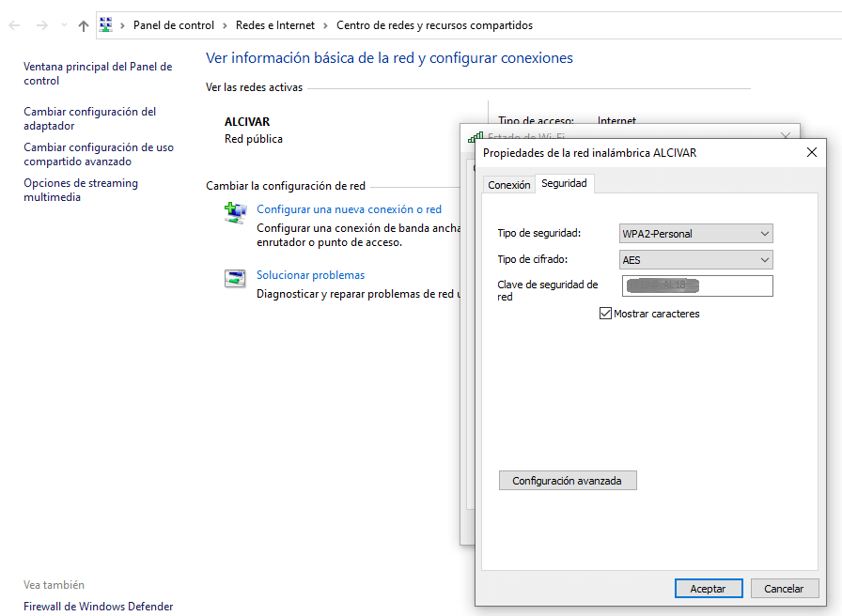
Task: Open Configurar una nueva conexión o red
Action: [x=349, y=209]
